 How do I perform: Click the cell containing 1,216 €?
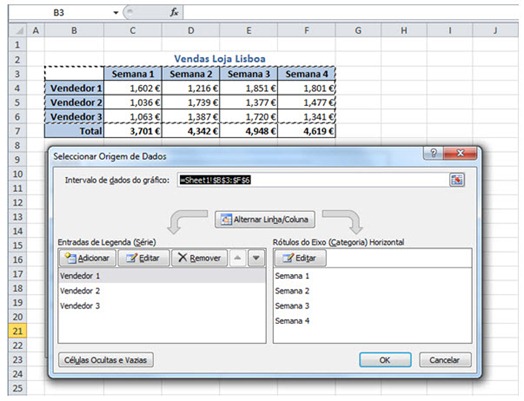click(191, 88)
